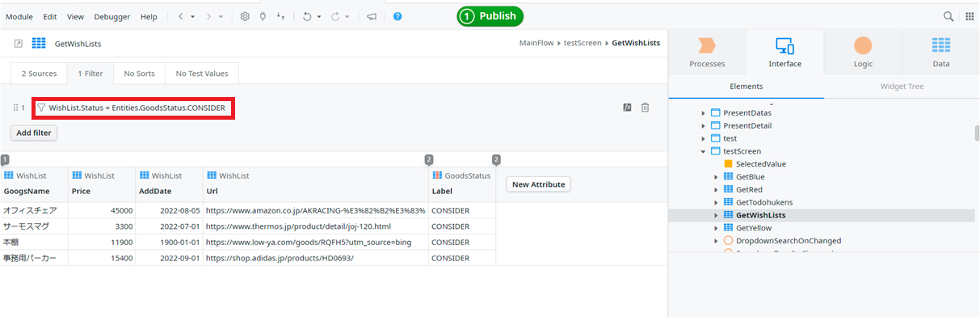980x317 pixels.
Task: Click the GetWishLists aggregate icon in header
Action: [39, 44]
